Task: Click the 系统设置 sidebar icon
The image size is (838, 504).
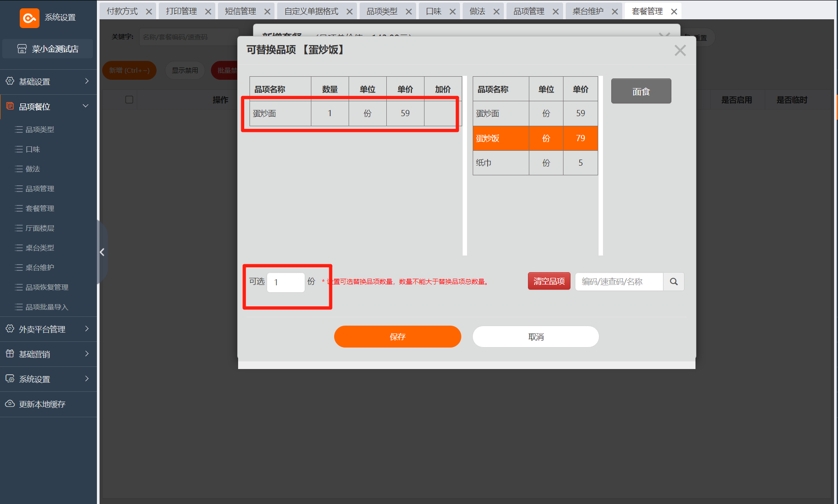Action: point(10,379)
